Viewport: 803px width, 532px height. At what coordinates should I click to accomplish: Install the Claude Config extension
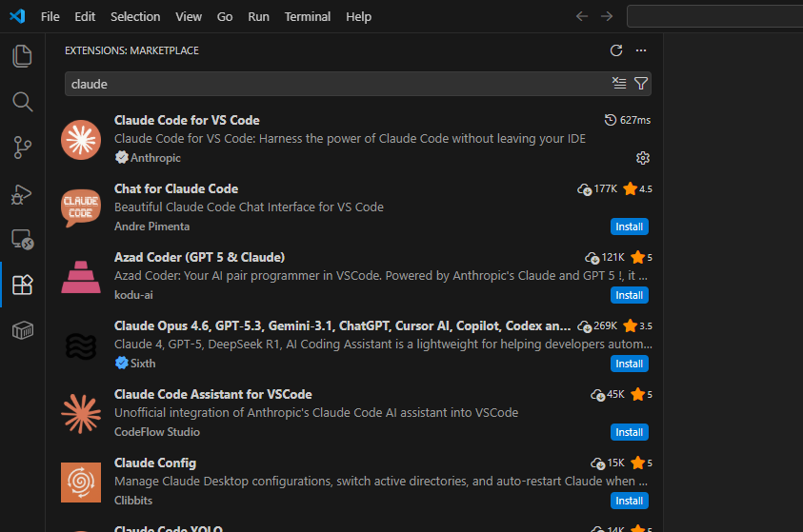630,501
